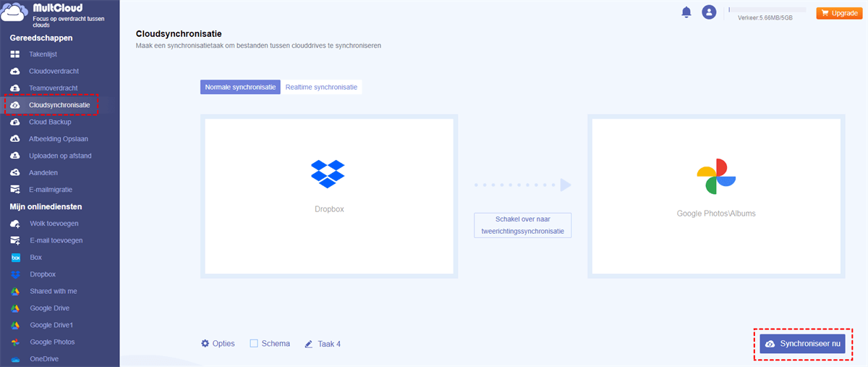Click the Cloudoverdracht cloud icon
The image size is (868, 367).
15,71
